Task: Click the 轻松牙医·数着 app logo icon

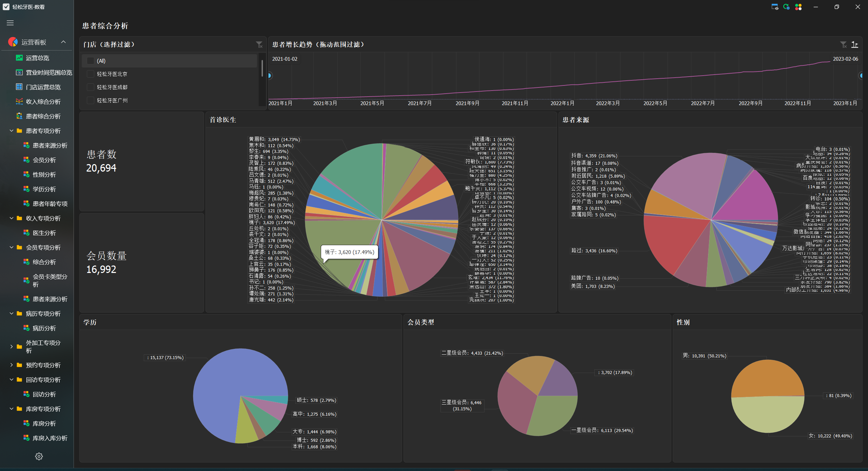Action: pyautogui.click(x=6, y=7)
